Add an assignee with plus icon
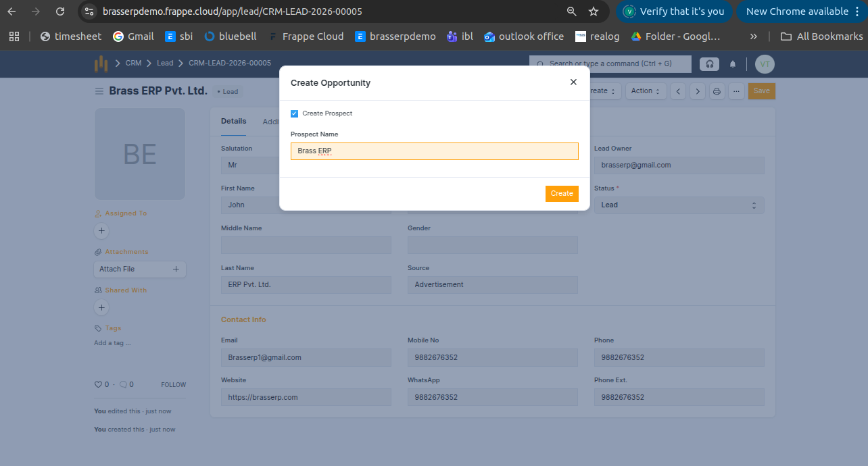868x466 pixels. point(101,231)
